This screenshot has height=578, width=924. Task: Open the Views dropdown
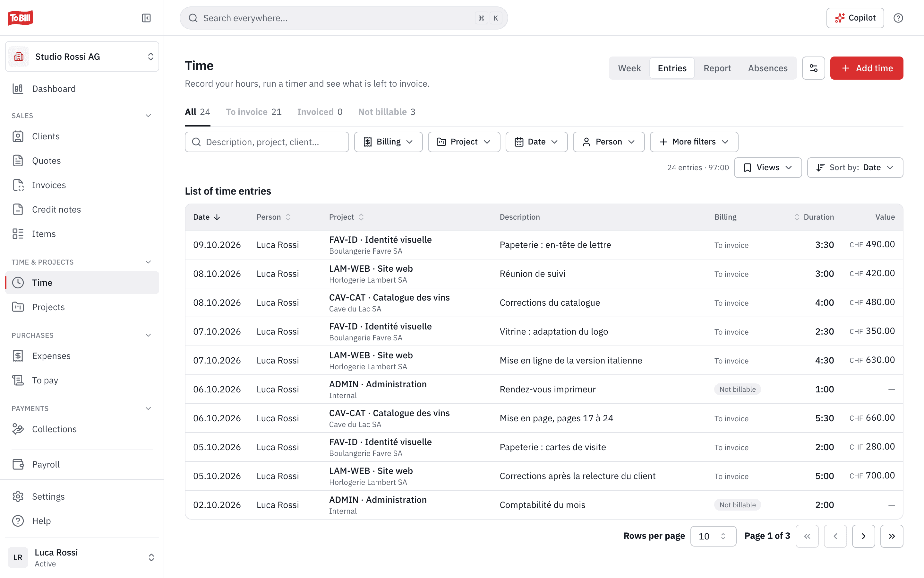(x=768, y=167)
